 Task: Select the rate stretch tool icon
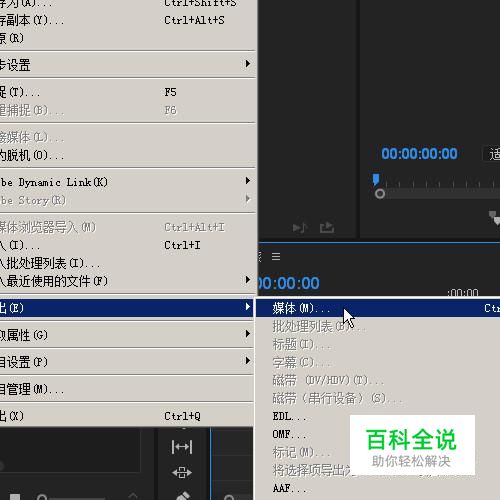182,472
